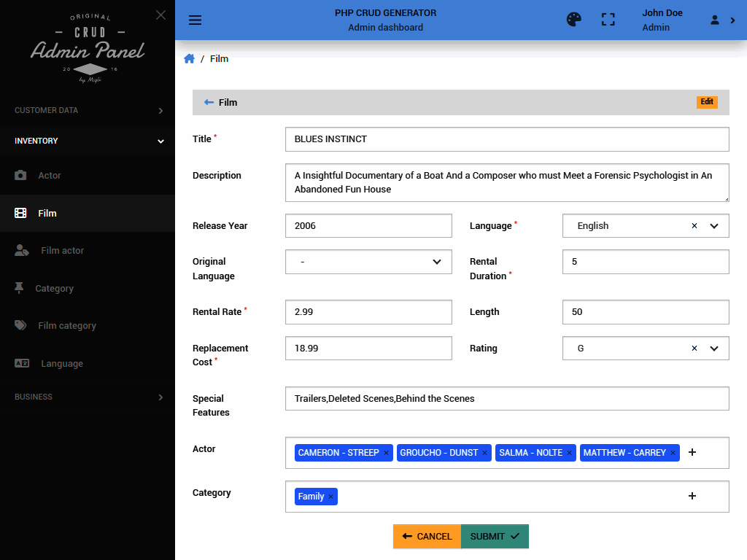
Task: Open the Film category page from the sidebar
Action: 67,325
